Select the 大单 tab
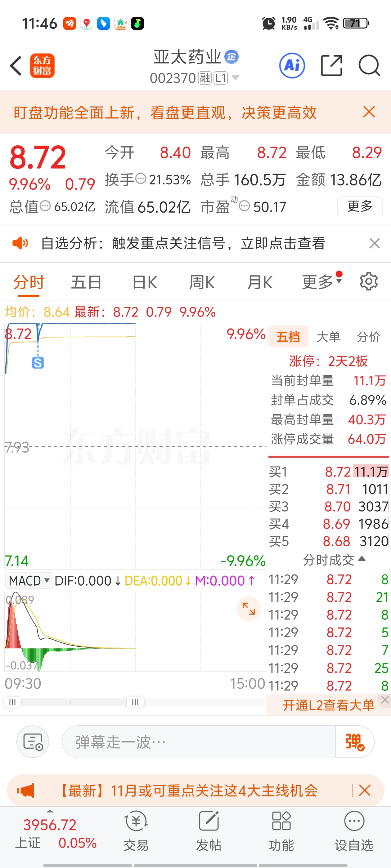Image resolution: width=391 pixels, height=868 pixels. (329, 336)
